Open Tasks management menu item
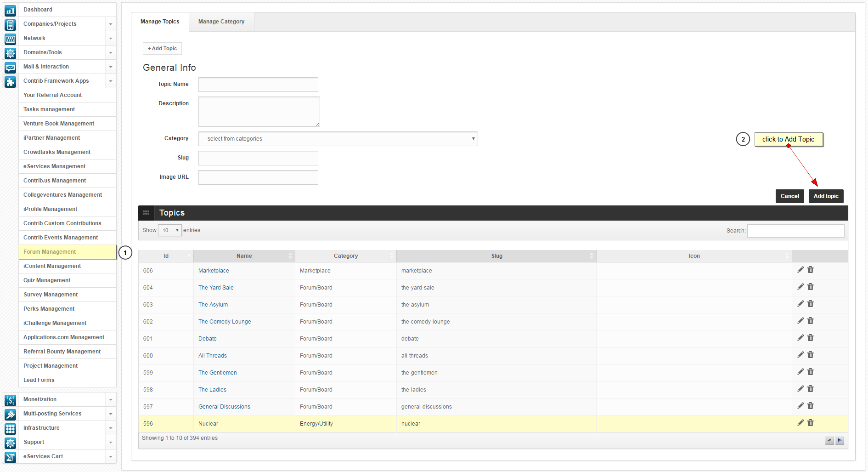This screenshot has width=868, height=472. [x=68, y=109]
